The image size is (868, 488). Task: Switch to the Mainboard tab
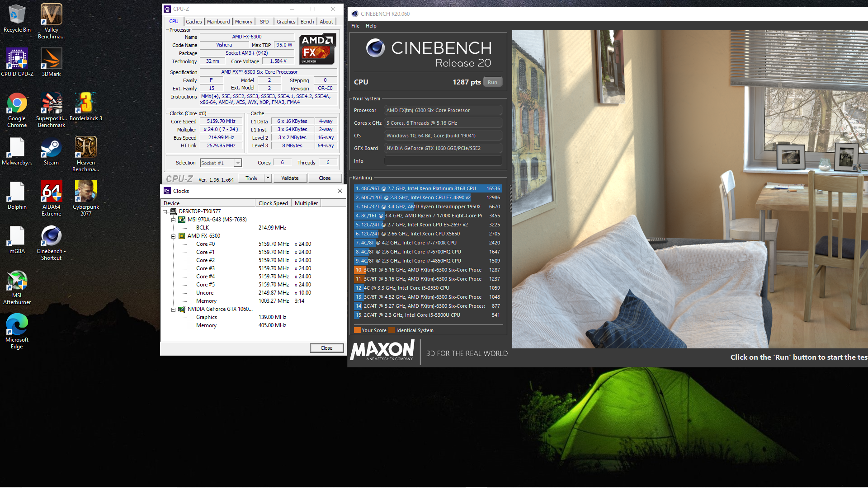[218, 22]
